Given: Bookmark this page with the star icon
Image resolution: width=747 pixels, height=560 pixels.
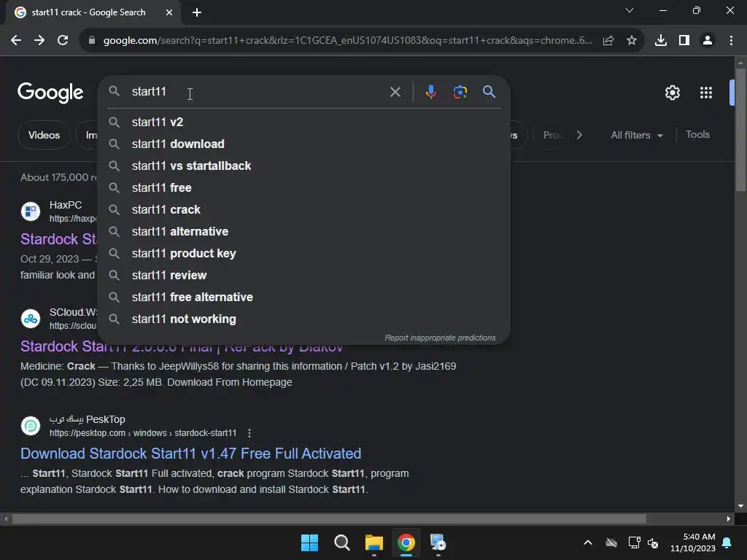Looking at the screenshot, I should coord(632,41).
